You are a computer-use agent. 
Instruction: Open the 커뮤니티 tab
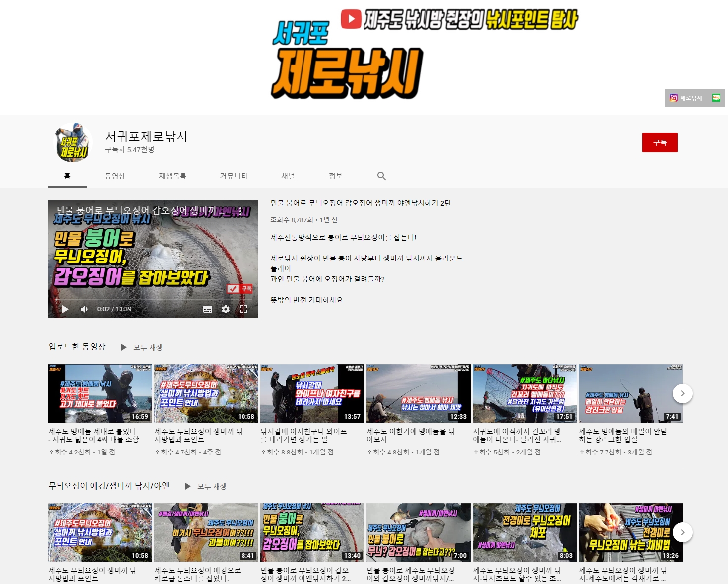pyautogui.click(x=233, y=176)
